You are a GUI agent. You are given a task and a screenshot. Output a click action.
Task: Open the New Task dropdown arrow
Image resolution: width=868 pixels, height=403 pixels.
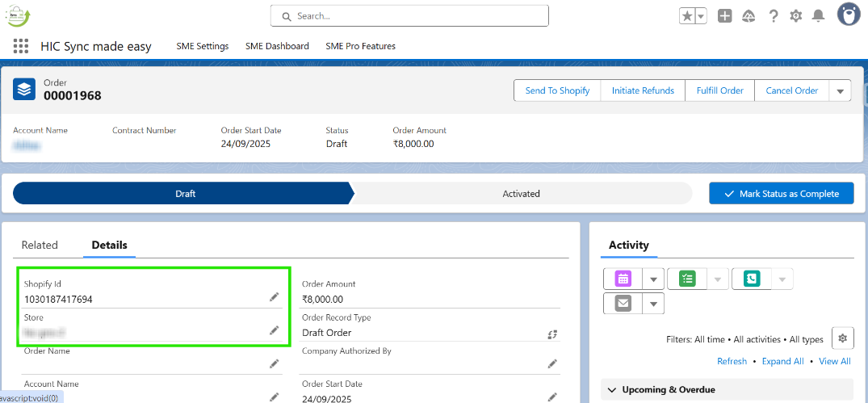(718, 279)
